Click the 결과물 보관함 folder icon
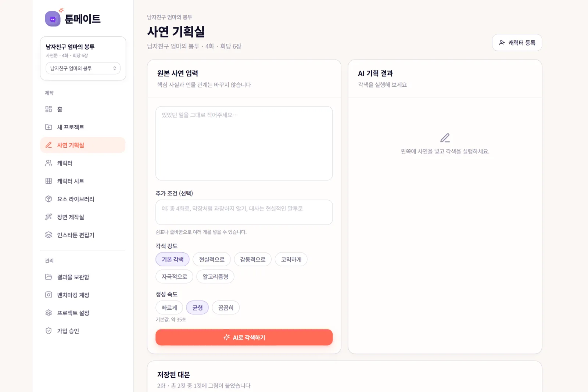The height and width of the screenshot is (392, 588). point(49,277)
